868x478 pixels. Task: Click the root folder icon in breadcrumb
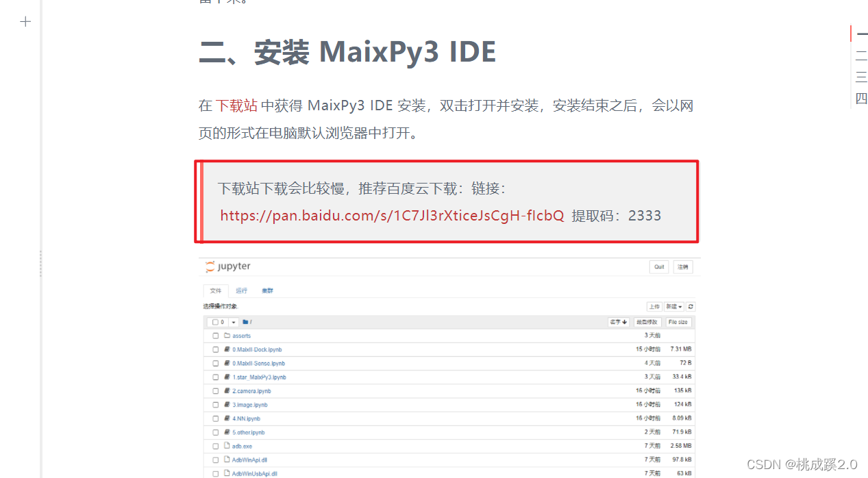coord(245,322)
